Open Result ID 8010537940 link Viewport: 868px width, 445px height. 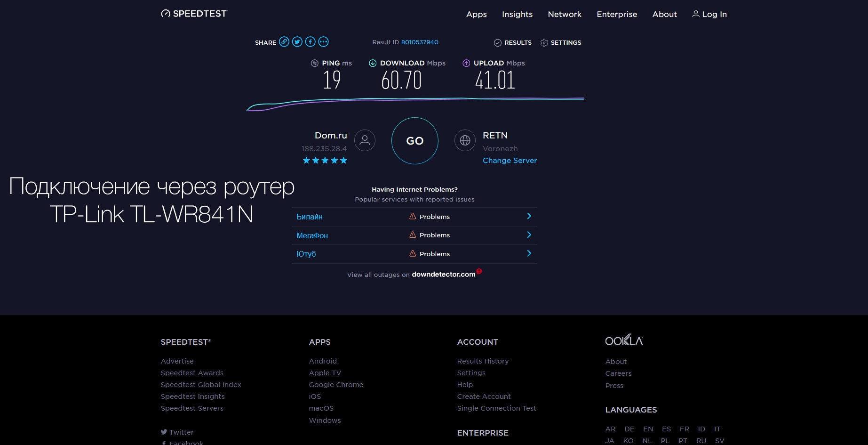click(420, 42)
